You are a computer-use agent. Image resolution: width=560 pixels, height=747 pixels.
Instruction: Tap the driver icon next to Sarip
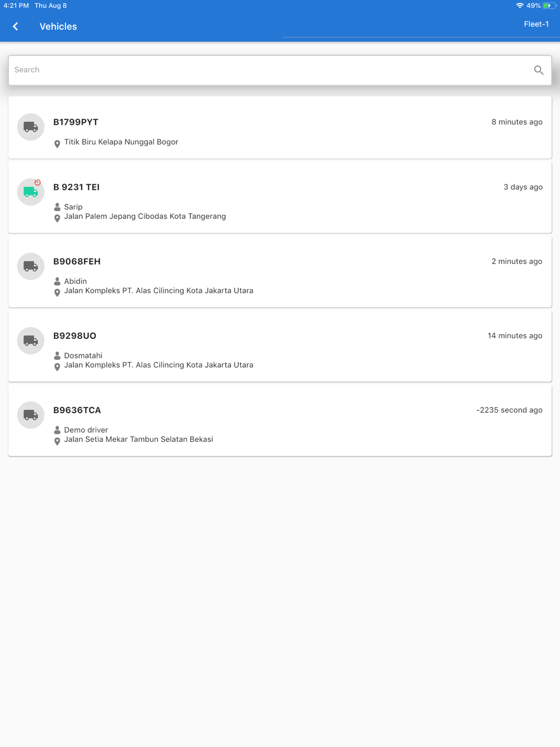(x=57, y=207)
